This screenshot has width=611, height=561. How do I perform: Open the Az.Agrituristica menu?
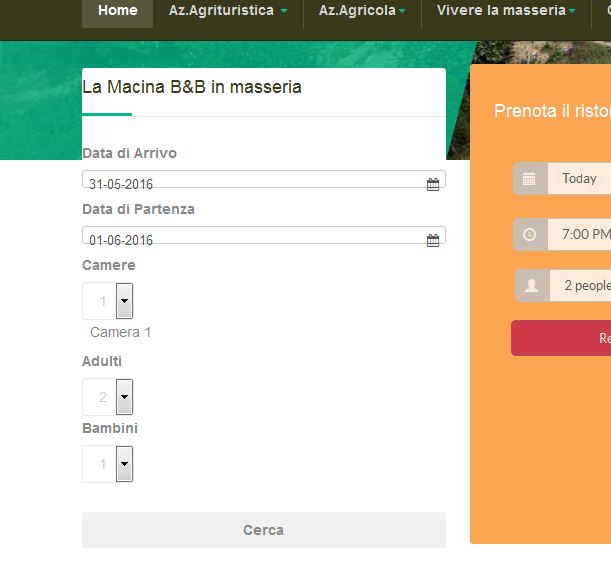point(228,11)
